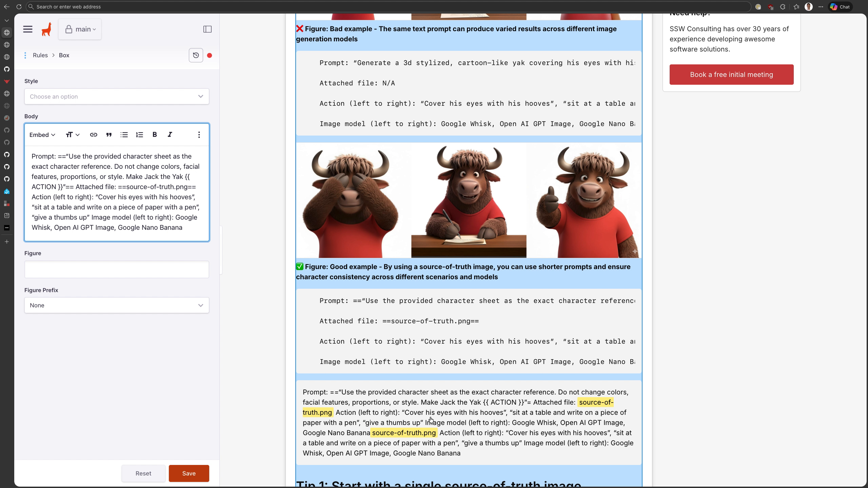Toggle bold formatting

tap(155, 135)
